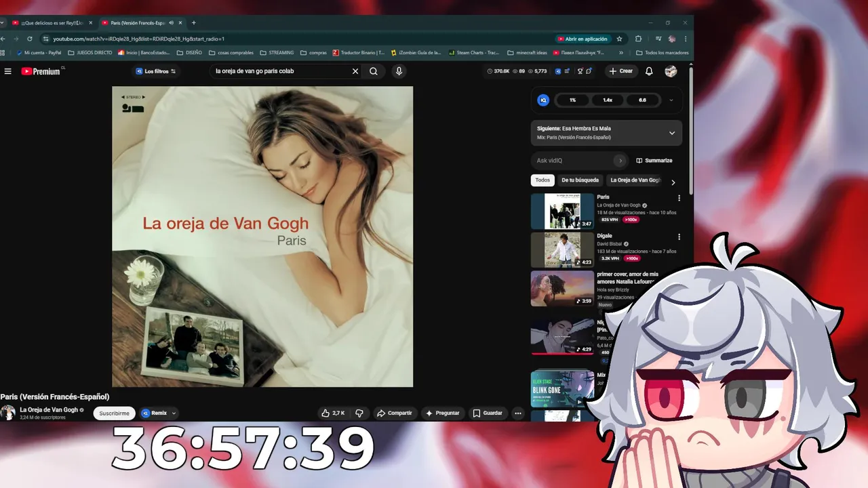Viewport: 868px width, 488px height.
Task: Click the Crear create button
Action: coord(621,71)
